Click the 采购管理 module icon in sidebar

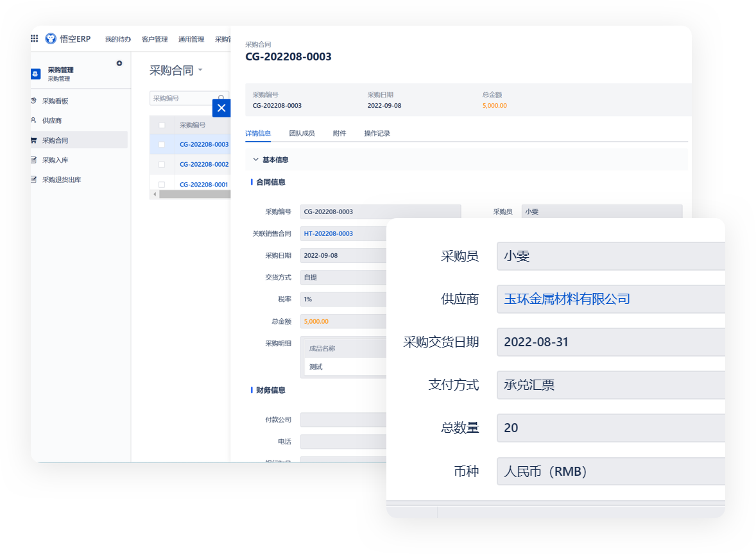point(36,74)
